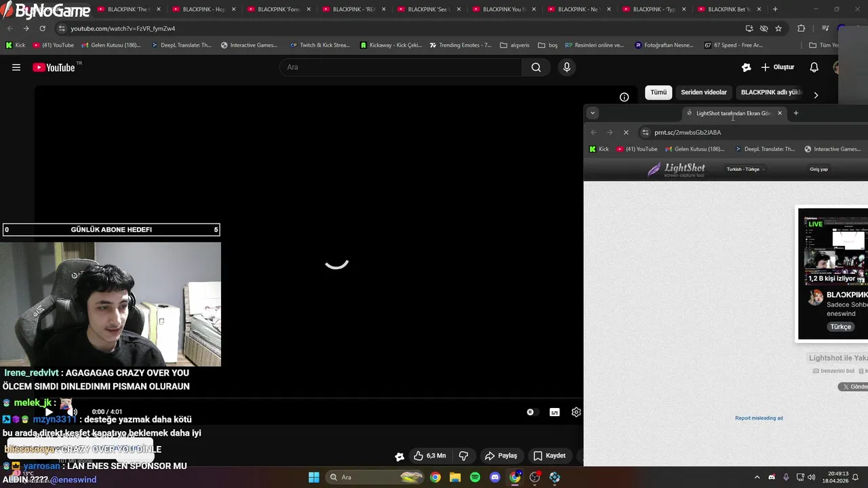
Task: Open the Gelen Kutusu bookmark in the LightShot window
Action: pos(696,149)
